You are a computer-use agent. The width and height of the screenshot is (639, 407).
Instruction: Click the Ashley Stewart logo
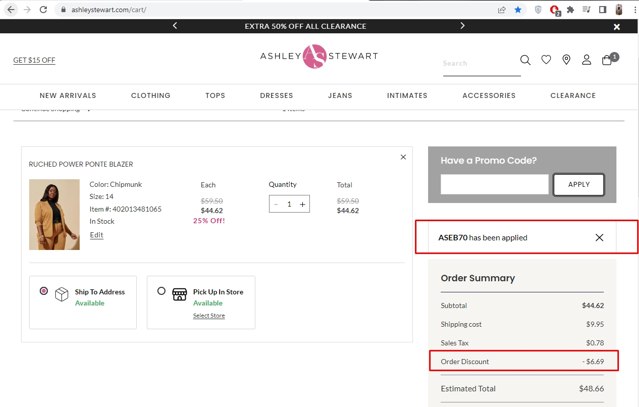pyautogui.click(x=319, y=56)
